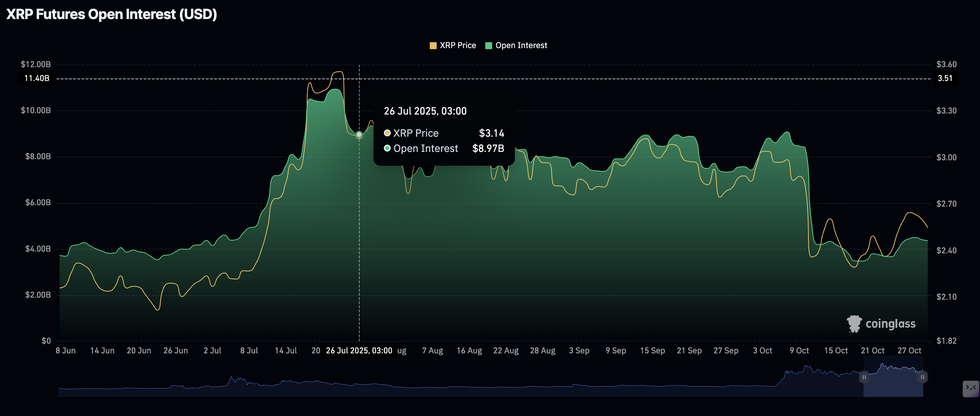Select the right pause-style handle on the navigator
This screenshot has height=416, width=980.
[x=923, y=377]
